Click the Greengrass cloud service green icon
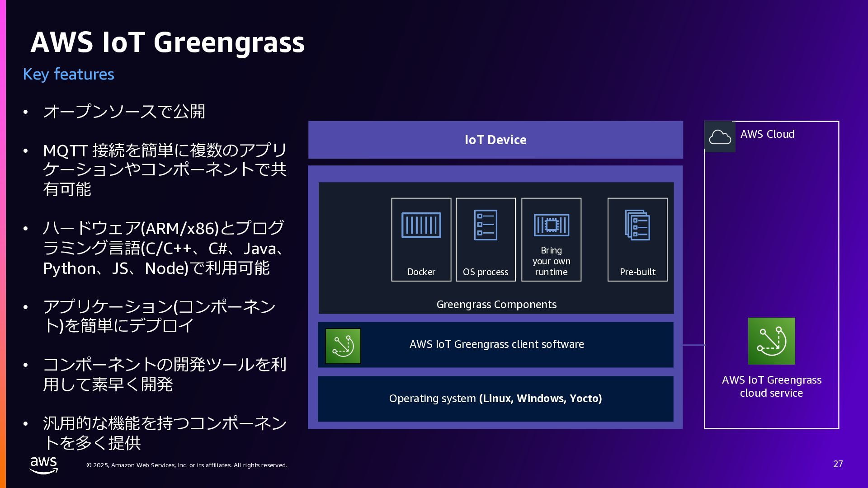 [771, 341]
